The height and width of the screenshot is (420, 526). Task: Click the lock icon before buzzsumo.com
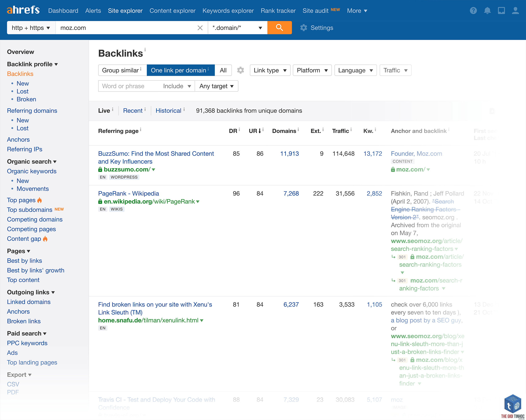100,169
